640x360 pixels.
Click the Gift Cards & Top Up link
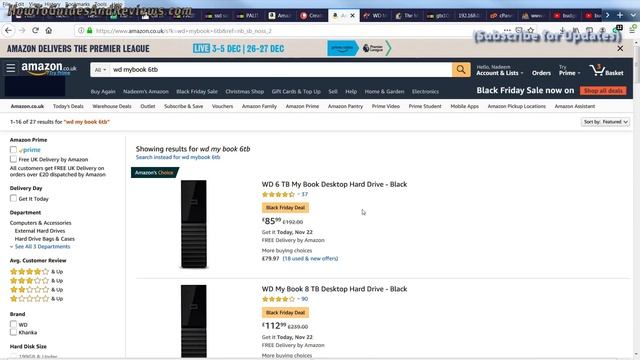point(296,91)
